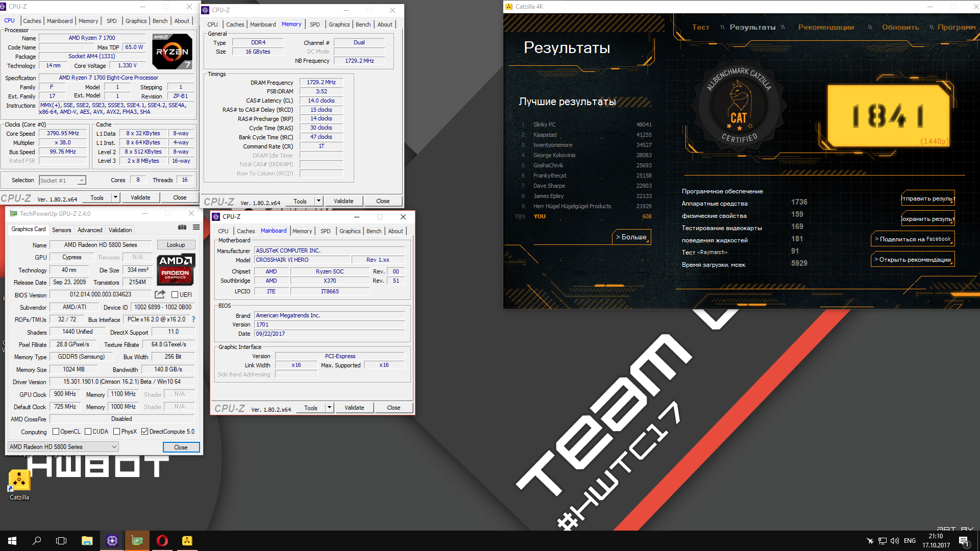Select Slinky PC leaderboard row
Image resolution: width=980 pixels, height=551 pixels.
[586, 124]
